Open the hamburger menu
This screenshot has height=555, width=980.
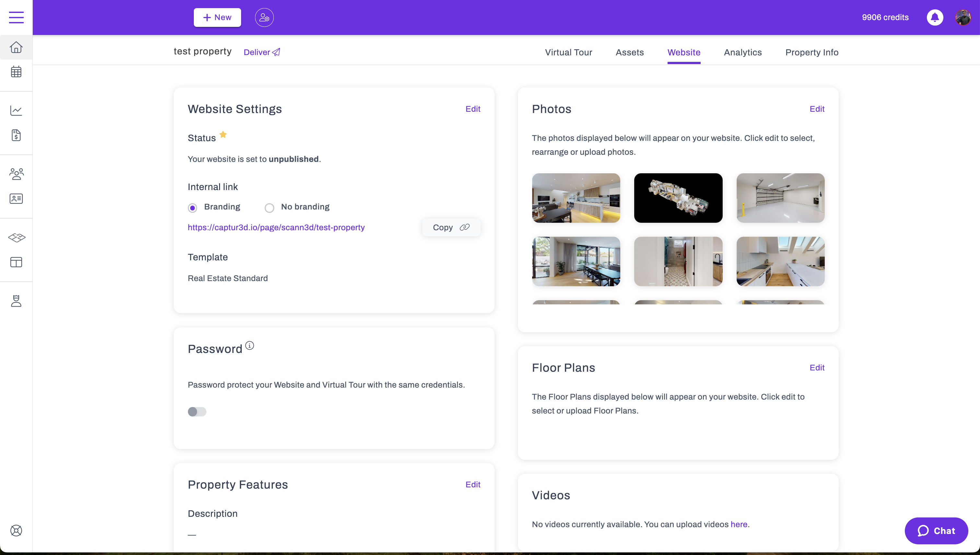16,17
